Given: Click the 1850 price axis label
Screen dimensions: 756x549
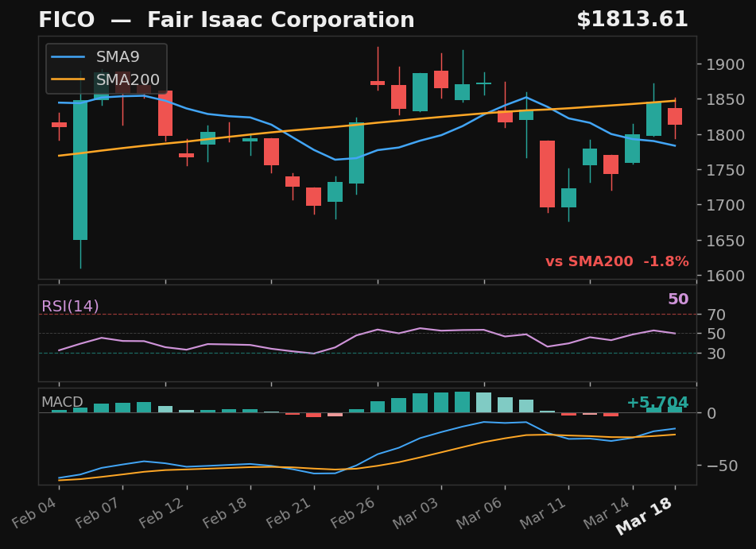Looking at the screenshot, I should tap(725, 100).
